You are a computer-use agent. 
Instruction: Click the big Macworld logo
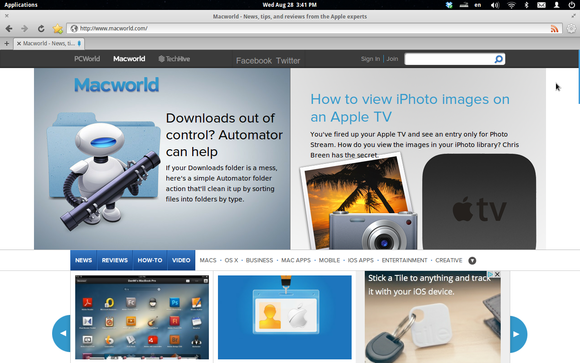[x=117, y=85]
